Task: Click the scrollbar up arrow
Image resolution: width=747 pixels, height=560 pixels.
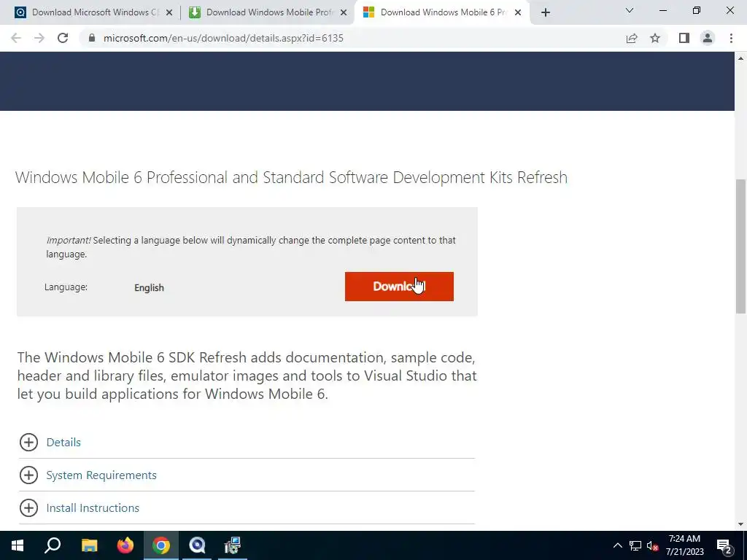Action: [x=740, y=58]
